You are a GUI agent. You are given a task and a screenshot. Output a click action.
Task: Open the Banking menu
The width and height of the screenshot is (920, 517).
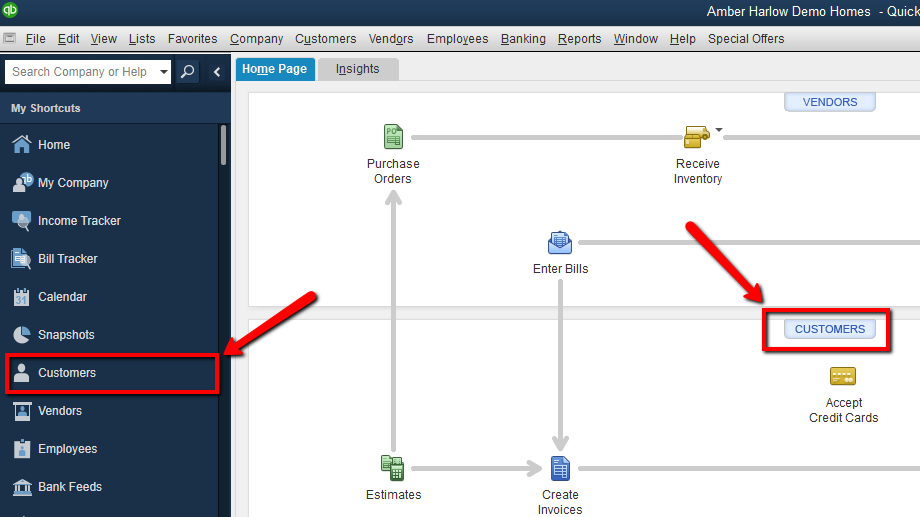click(x=523, y=39)
